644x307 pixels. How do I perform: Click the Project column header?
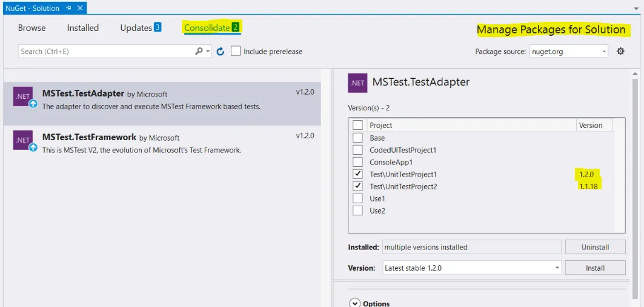click(471, 125)
